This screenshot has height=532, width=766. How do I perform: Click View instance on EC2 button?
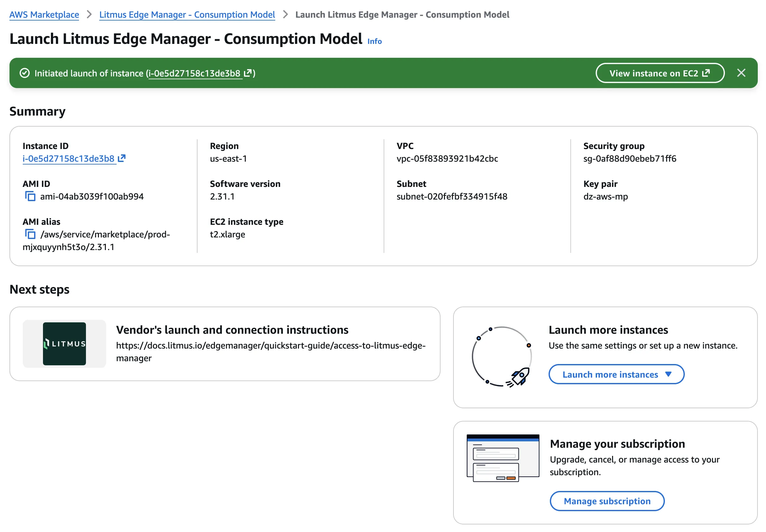[x=660, y=73]
